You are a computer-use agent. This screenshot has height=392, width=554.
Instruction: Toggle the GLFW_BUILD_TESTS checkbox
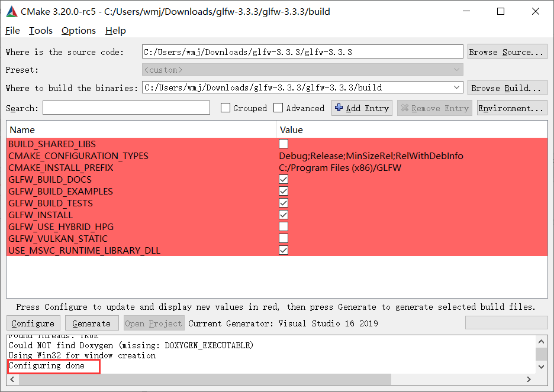pyautogui.click(x=283, y=203)
